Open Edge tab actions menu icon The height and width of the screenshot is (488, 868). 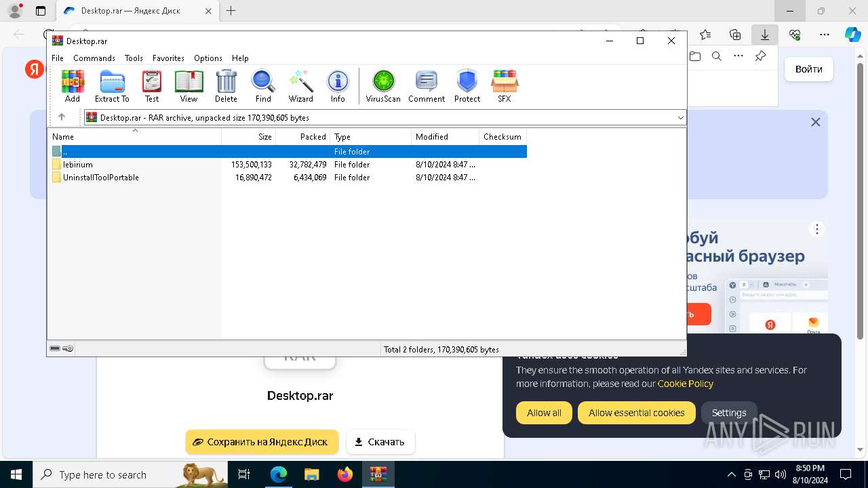coord(41,11)
